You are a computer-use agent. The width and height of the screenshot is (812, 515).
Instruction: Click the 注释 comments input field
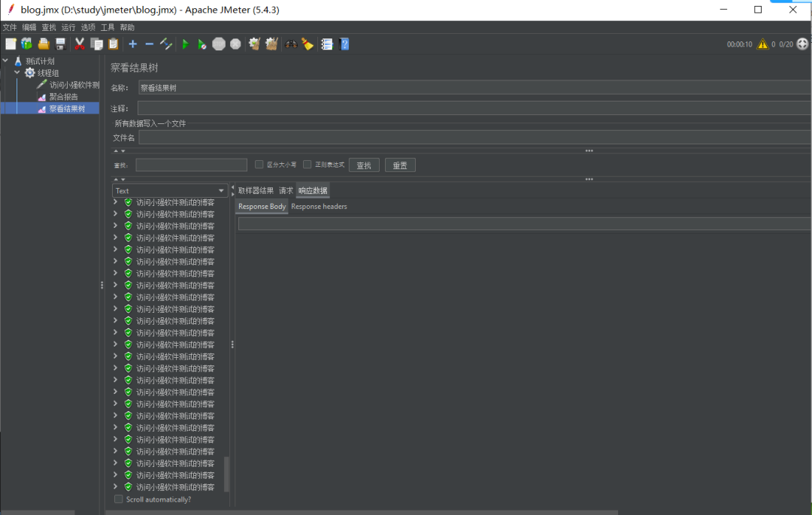click(x=474, y=108)
